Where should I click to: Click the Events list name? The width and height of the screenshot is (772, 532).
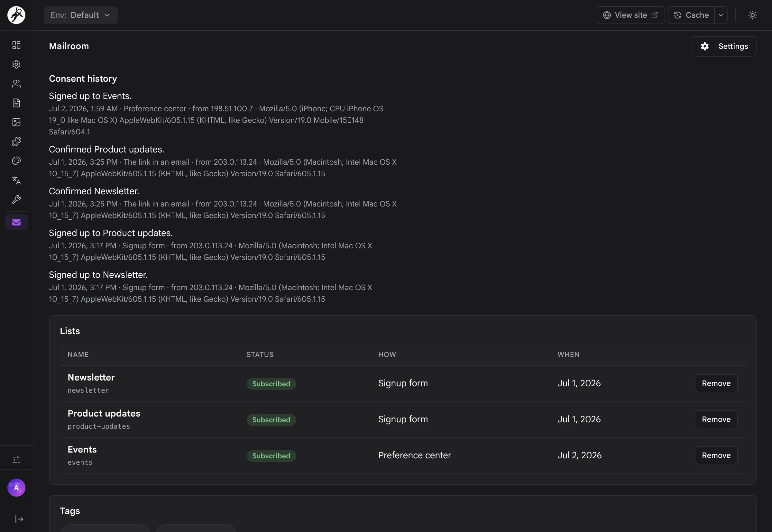(82, 449)
